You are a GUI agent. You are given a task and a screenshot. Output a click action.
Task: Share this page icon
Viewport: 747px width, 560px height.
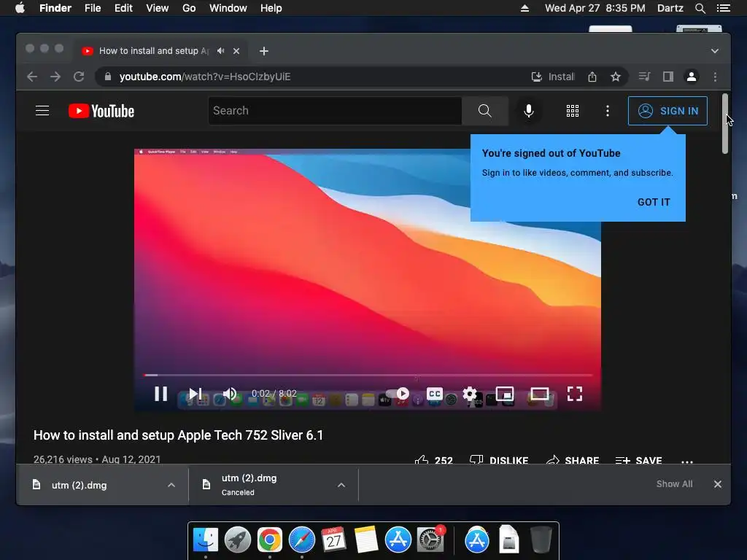pyautogui.click(x=592, y=77)
